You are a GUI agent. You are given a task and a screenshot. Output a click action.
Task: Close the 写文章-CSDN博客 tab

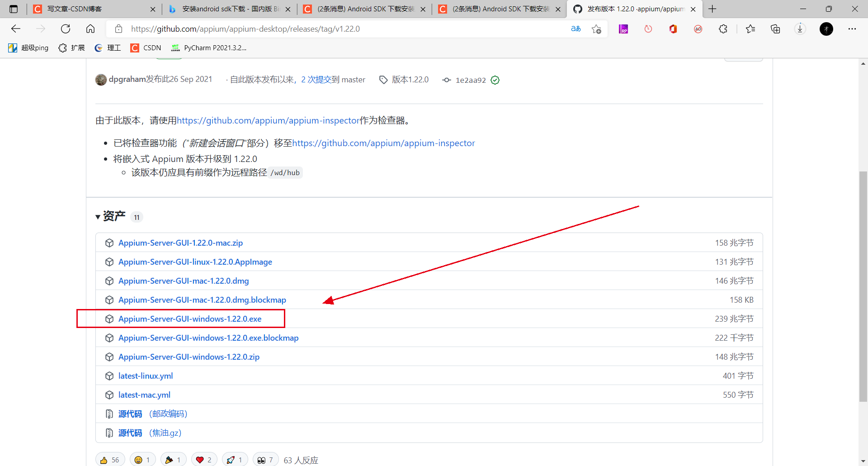tap(152, 9)
